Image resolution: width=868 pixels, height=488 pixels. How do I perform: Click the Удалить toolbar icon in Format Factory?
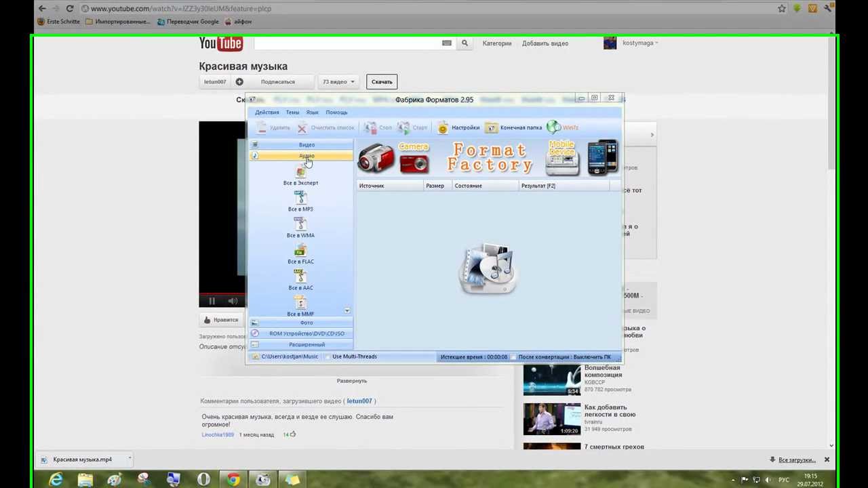tap(262, 127)
